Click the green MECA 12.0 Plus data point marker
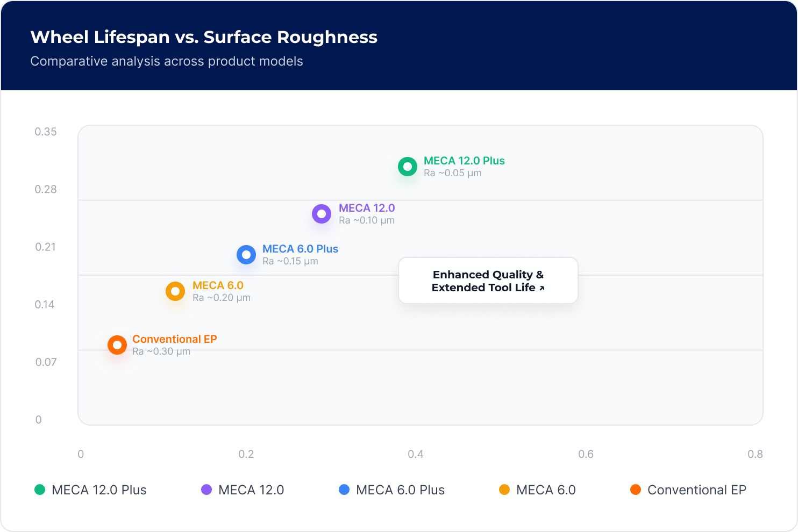This screenshot has width=798, height=532. (408, 167)
